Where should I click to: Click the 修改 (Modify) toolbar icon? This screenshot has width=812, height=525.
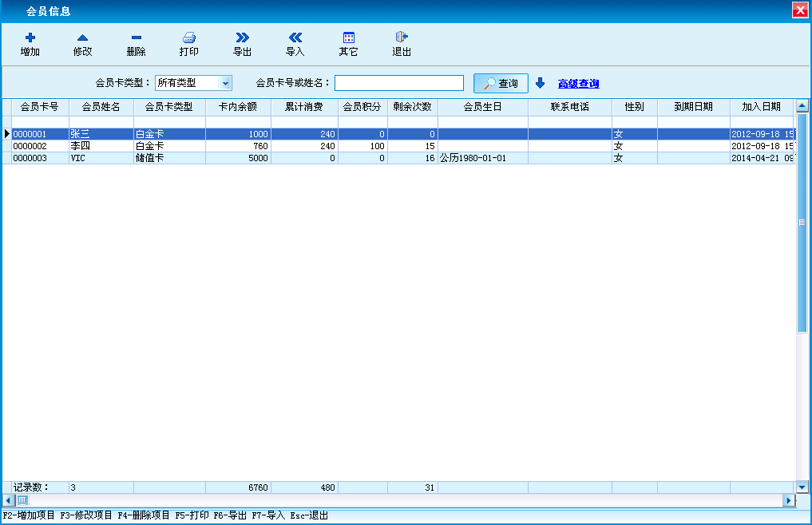click(x=82, y=37)
